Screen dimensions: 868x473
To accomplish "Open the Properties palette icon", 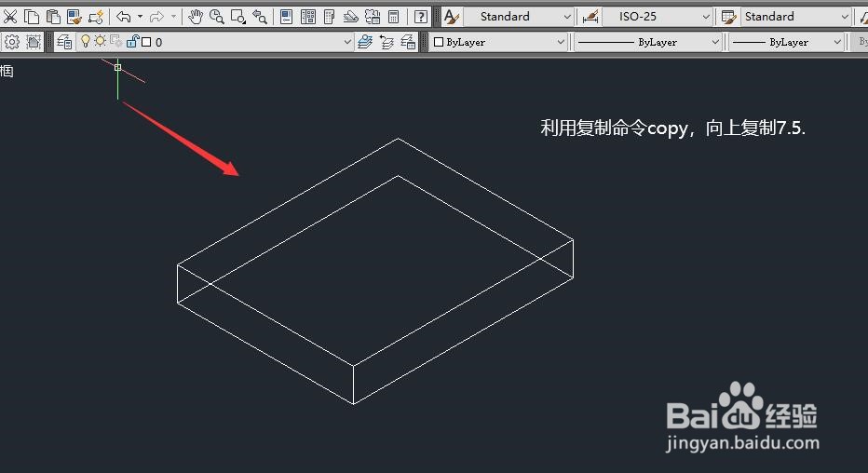I will (286, 17).
